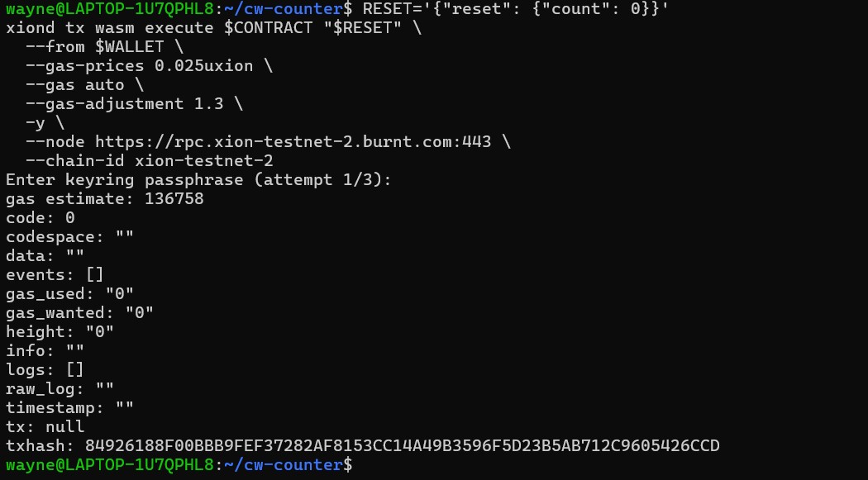Click the tx: null output line
Screen dimensions: 868x480
[45, 427]
